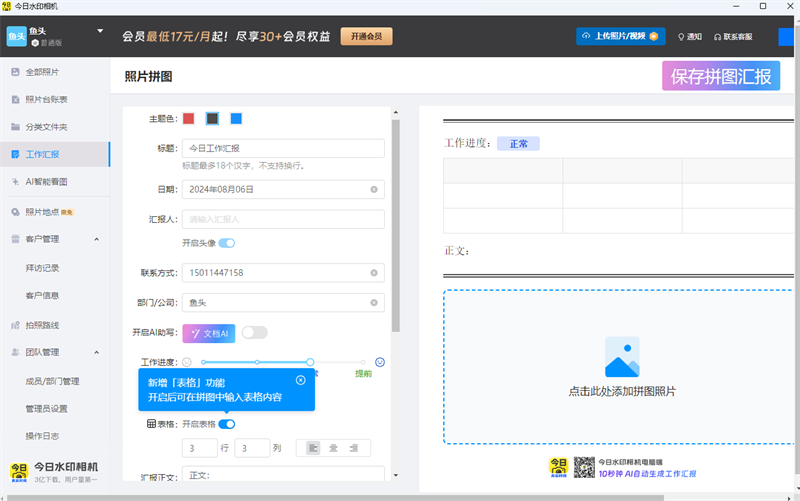800x501 pixels.
Task: Clear the 联系方式 phone number field
Action: 374,273
